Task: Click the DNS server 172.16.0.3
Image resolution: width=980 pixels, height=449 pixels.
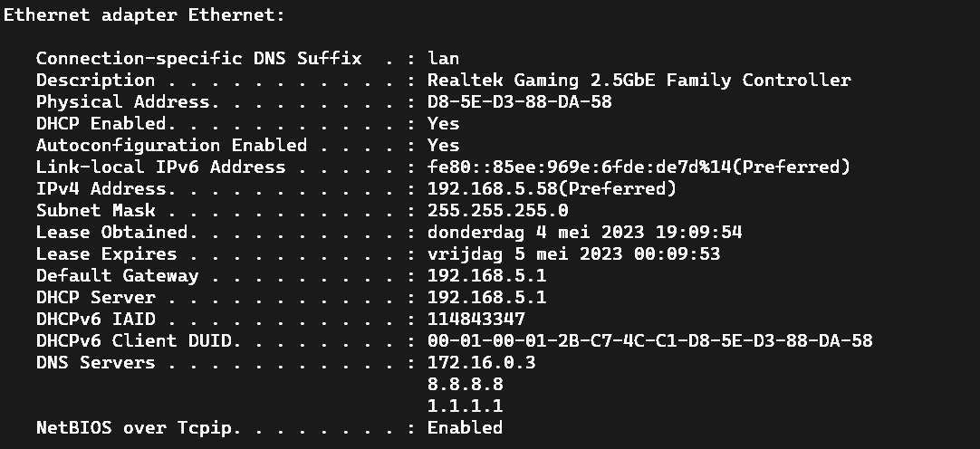Action: pos(481,362)
